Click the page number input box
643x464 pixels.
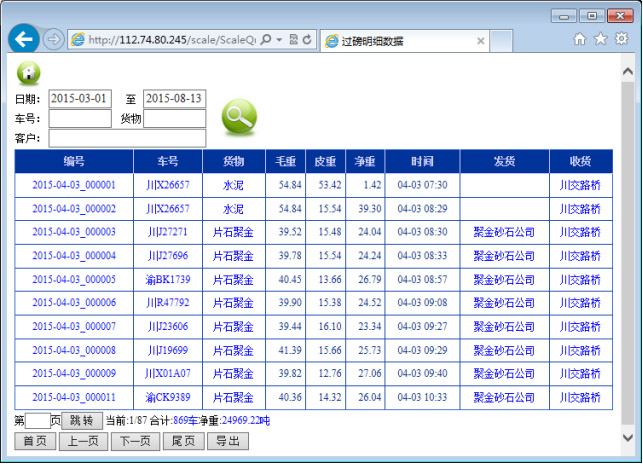pos(38,421)
